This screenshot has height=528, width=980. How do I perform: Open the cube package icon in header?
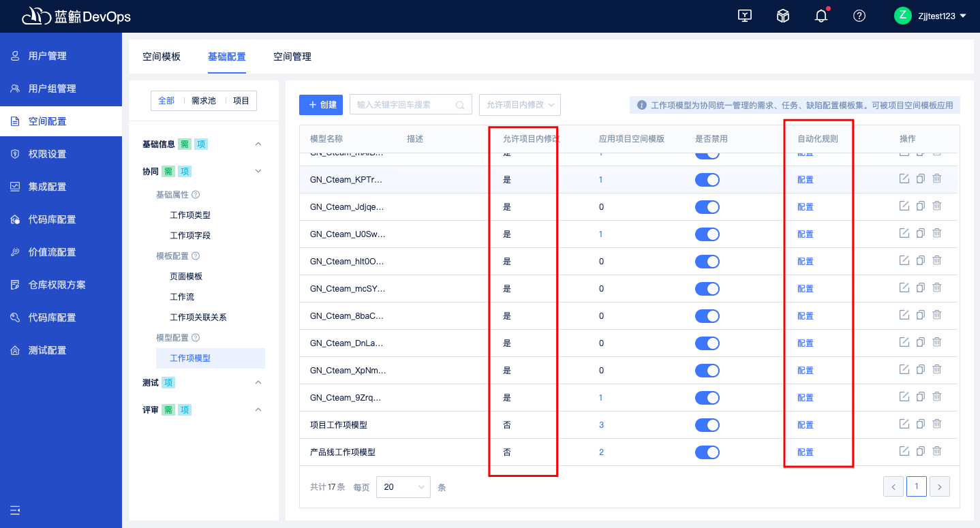coord(783,16)
